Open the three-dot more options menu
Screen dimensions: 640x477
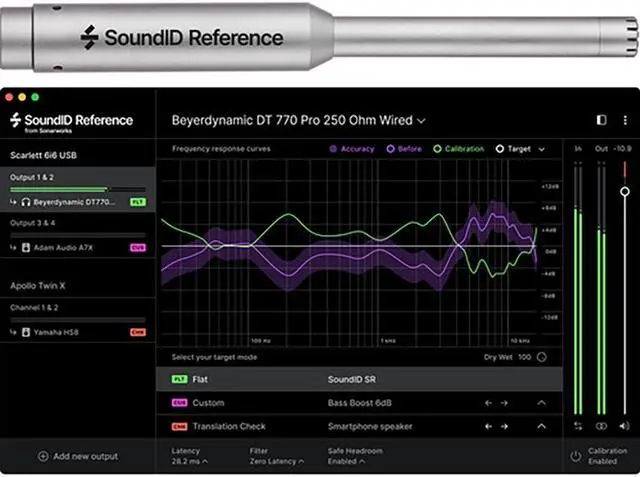coord(623,120)
